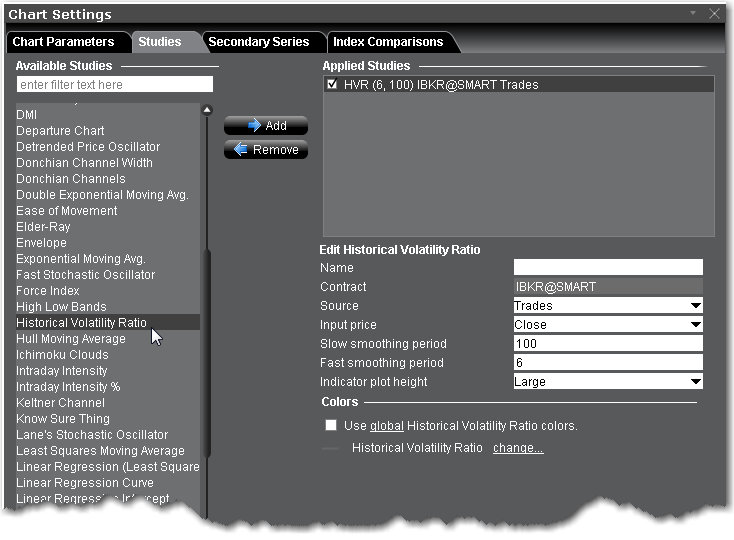The width and height of the screenshot is (734, 540).
Task: Click the Add arrow button
Action: point(265,126)
